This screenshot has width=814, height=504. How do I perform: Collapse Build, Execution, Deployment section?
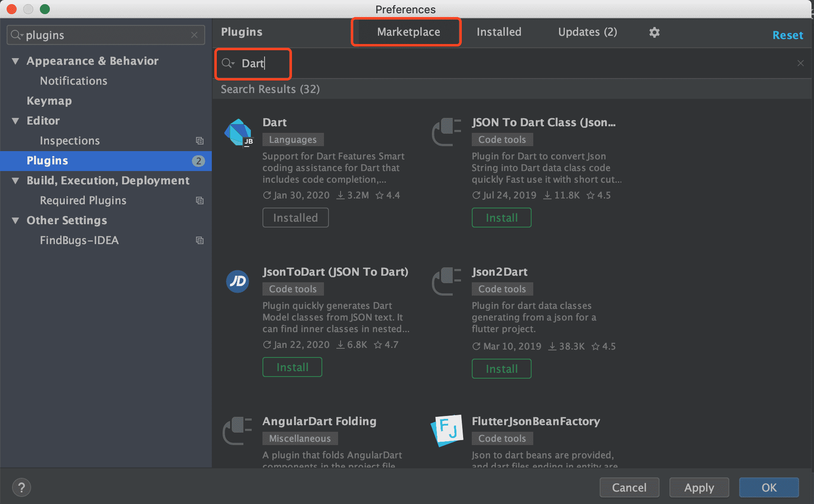click(15, 181)
